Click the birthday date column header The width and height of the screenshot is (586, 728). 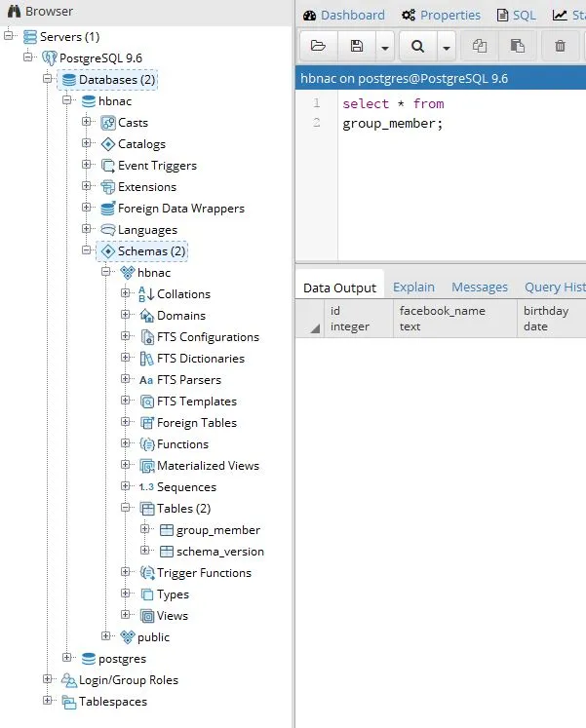[x=552, y=319]
